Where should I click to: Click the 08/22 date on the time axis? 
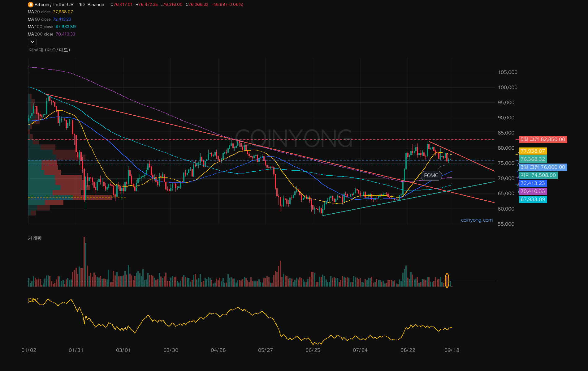pos(408,350)
